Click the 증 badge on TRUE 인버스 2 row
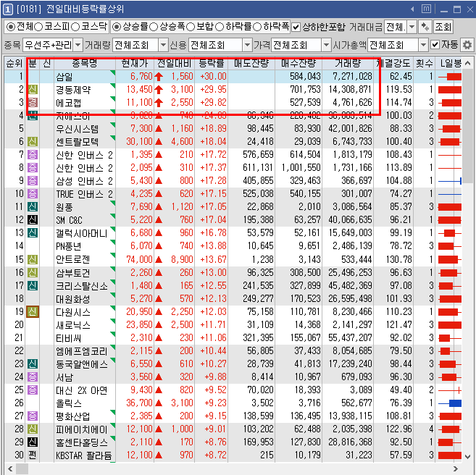Screen dimensions: 476x475 coord(33,193)
